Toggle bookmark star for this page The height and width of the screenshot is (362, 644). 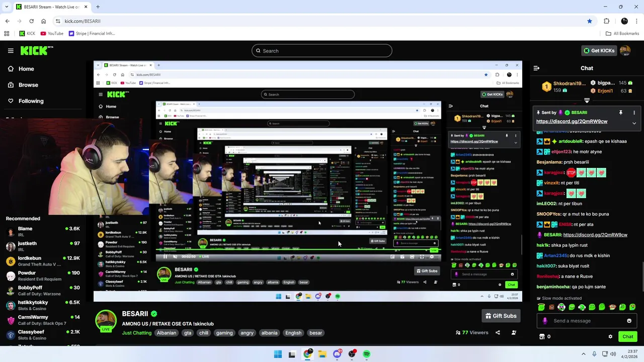(x=589, y=21)
